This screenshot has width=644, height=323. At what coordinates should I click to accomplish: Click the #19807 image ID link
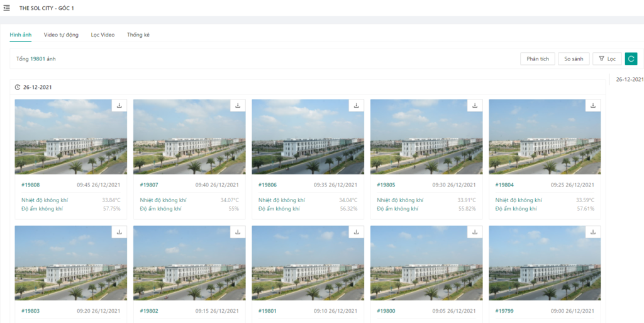click(148, 185)
